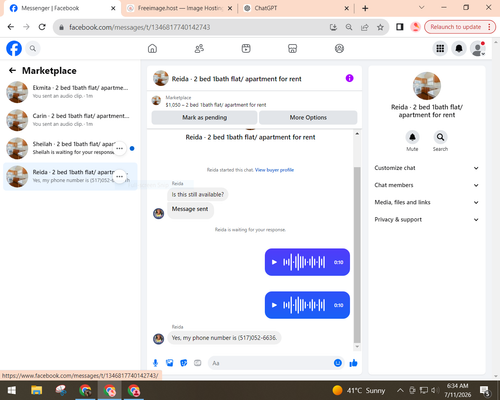500x400 pixels.
Task: Switch to Freeimage.host tab
Action: pyautogui.click(x=180, y=8)
